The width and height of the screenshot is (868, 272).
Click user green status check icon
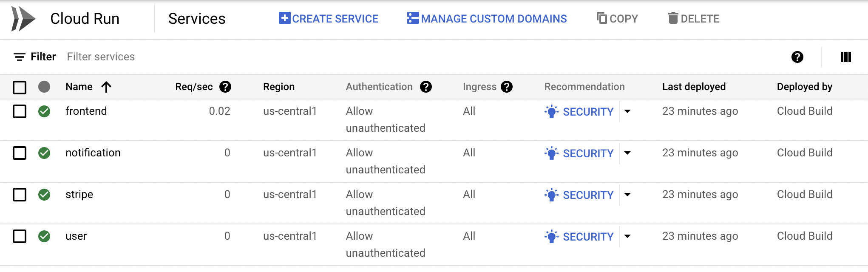pyautogui.click(x=44, y=236)
